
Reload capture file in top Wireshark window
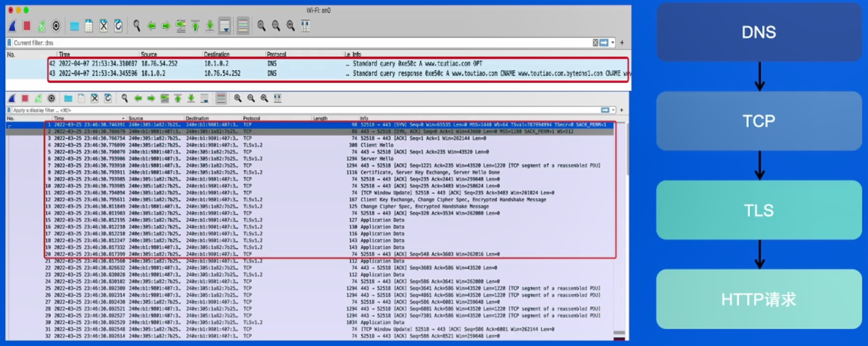click(x=118, y=26)
